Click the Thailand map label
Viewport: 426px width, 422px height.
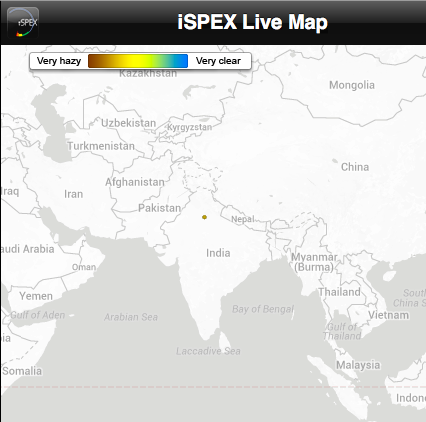coord(339,292)
